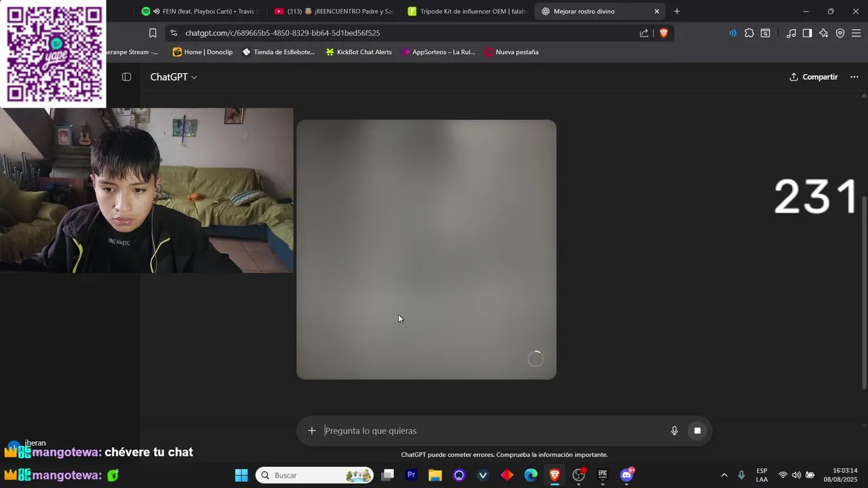Open the 'Nueva pestaña' bookmark
Viewport: 868px width, 488px height.
pyautogui.click(x=511, y=52)
